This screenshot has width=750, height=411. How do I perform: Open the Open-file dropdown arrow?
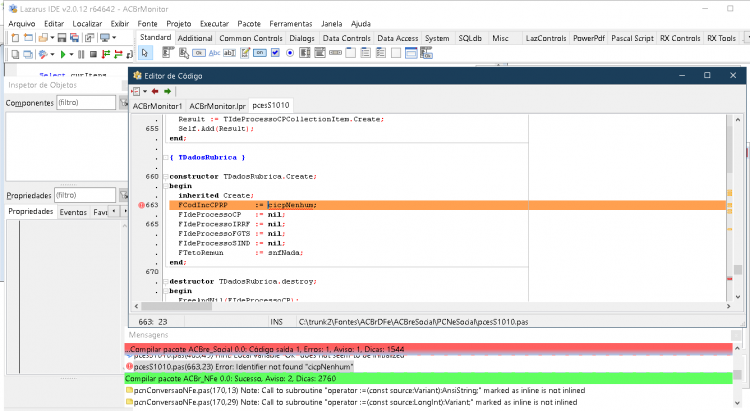tap(52, 38)
